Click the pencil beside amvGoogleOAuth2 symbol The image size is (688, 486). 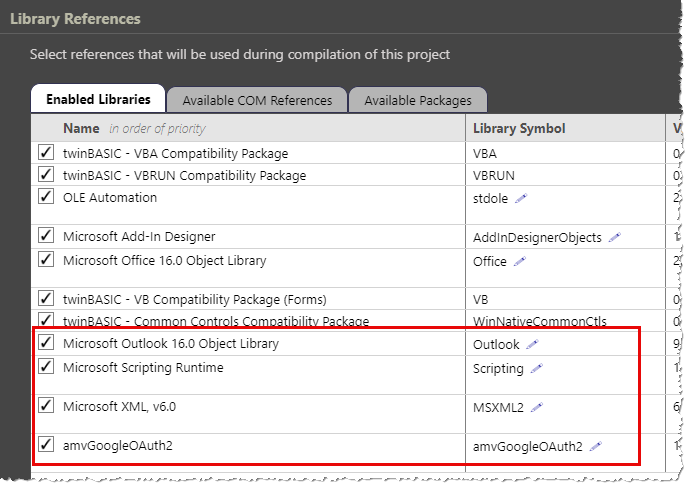596,447
